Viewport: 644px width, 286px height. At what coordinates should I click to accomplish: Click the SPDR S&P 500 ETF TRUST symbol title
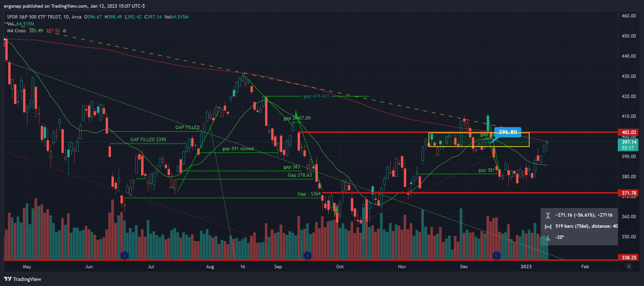pyautogui.click(x=34, y=17)
